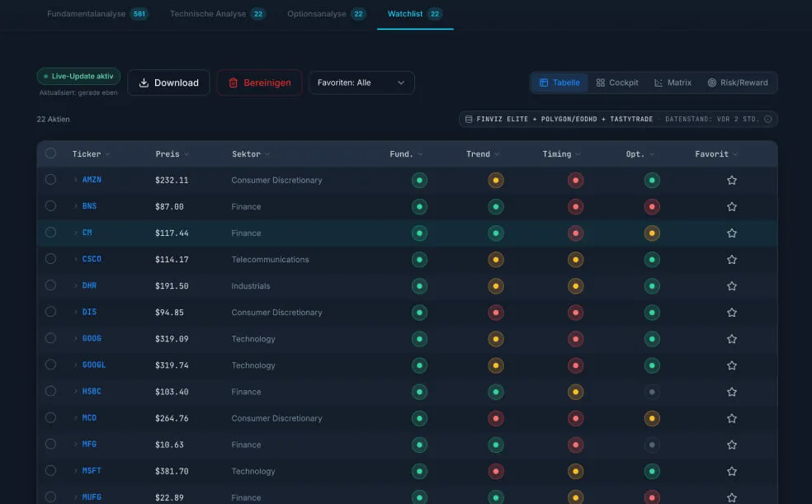Sort by the Timing column header
The width and height of the screenshot is (812, 504).
pos(561,154)
